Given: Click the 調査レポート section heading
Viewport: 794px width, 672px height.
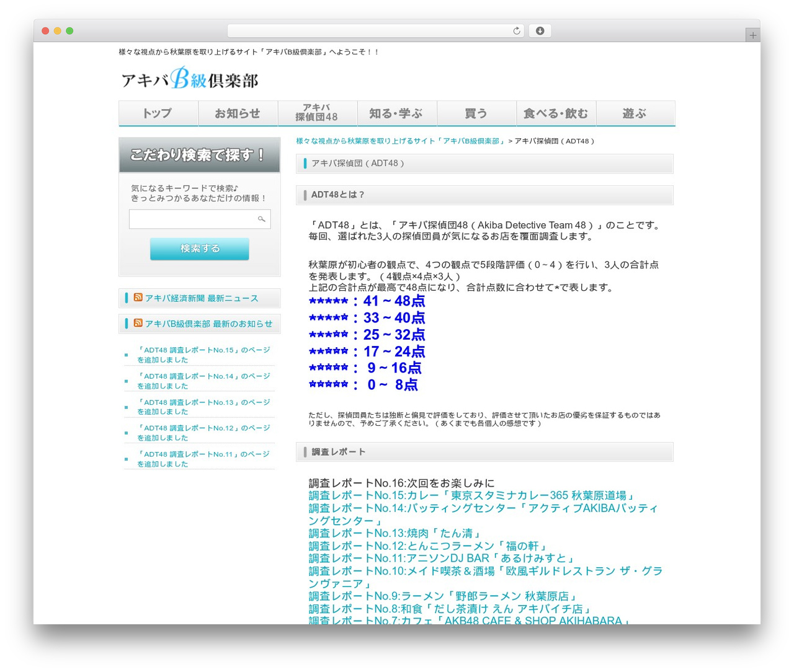Looking at the screenshot, I should point(484,452).
